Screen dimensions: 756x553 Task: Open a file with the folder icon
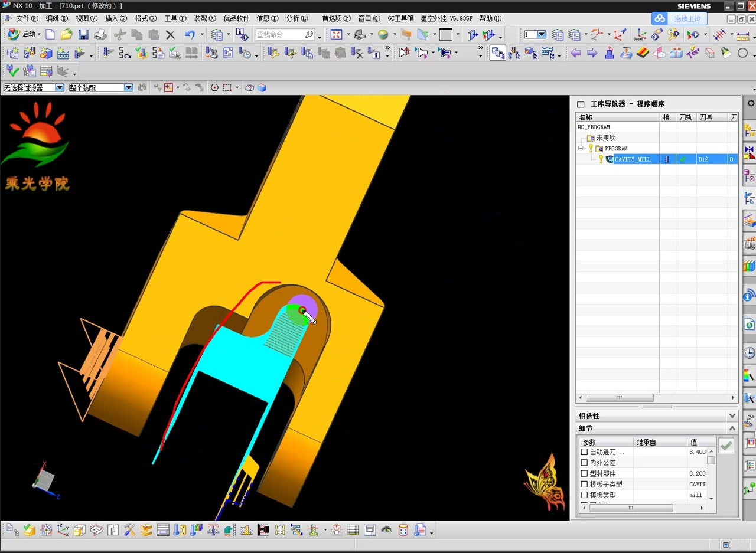coord(66,34)
